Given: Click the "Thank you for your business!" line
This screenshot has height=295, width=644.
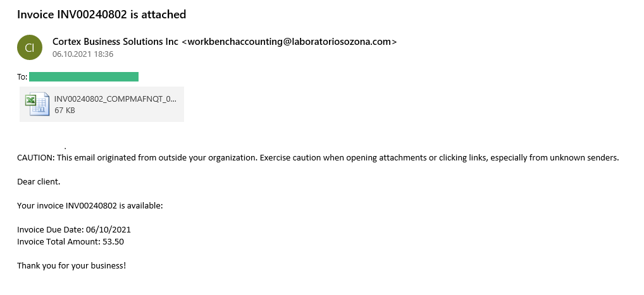Looking at the screenshot, I should (71, 265).
